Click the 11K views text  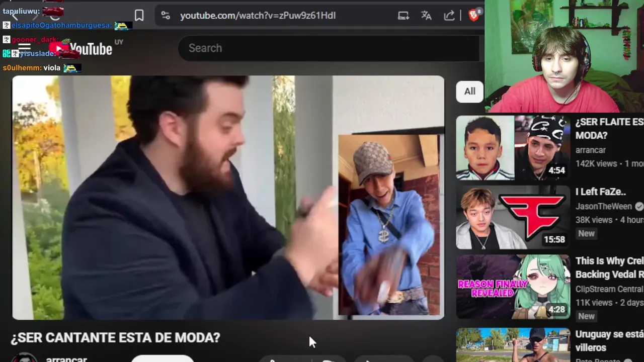point(594,303)
